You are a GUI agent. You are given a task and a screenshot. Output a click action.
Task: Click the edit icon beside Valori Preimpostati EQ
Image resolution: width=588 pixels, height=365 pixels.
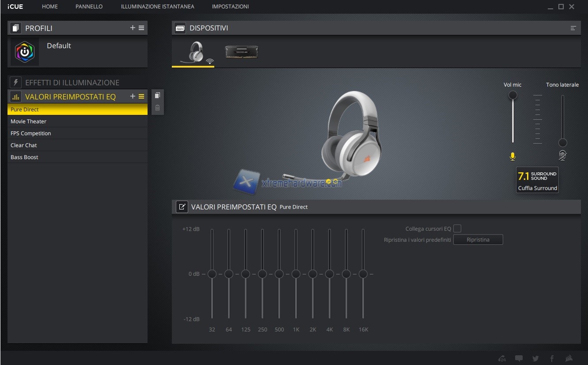point(182,207)
